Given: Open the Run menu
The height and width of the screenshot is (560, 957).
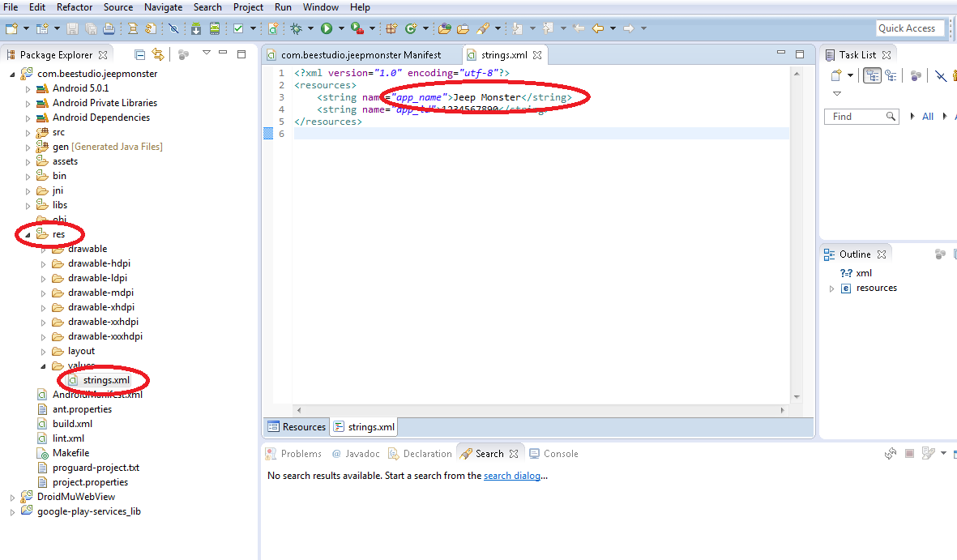Looking at the screenshot, I should 282,6.
